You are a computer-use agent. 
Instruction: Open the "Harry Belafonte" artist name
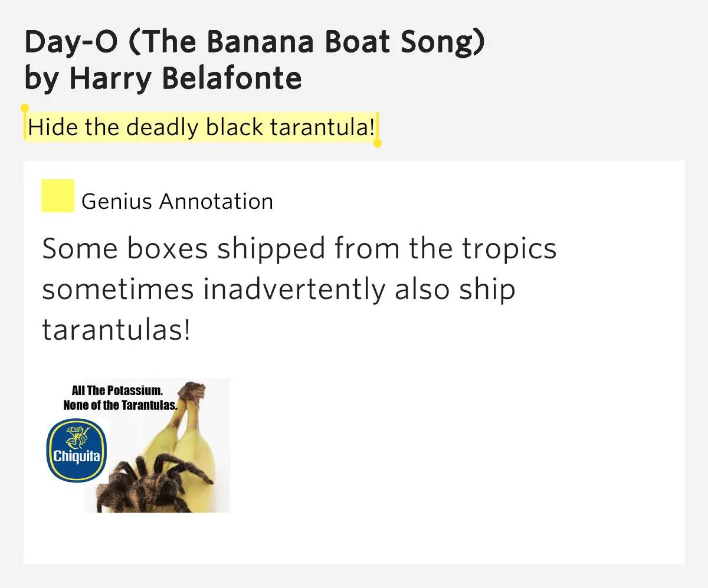point(185,78)
